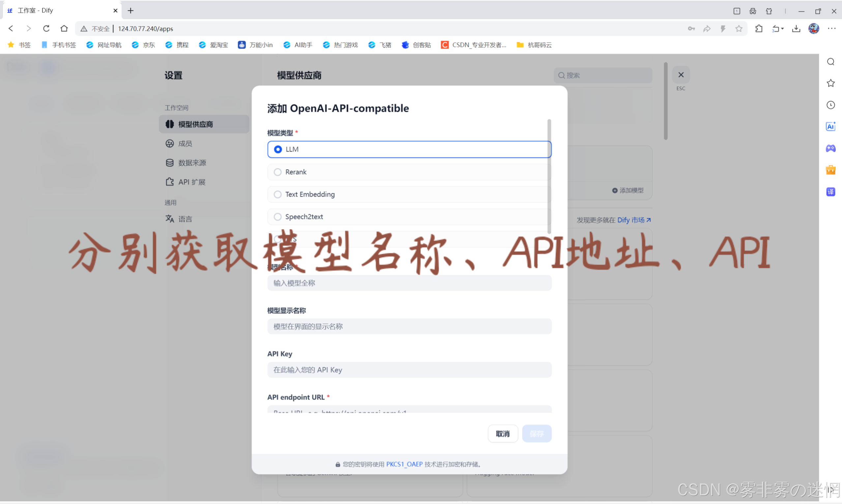Click the API Key input field
This screenshot has height=504, width=842.
click(x=409, y=370)
